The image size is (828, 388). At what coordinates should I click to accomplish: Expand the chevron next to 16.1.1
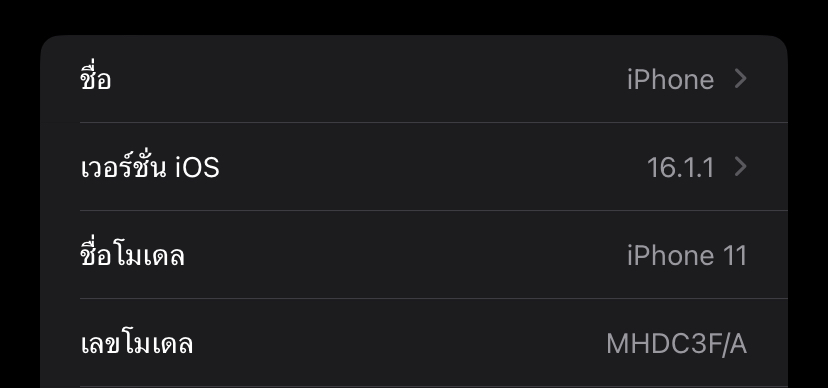coord(741,167)
